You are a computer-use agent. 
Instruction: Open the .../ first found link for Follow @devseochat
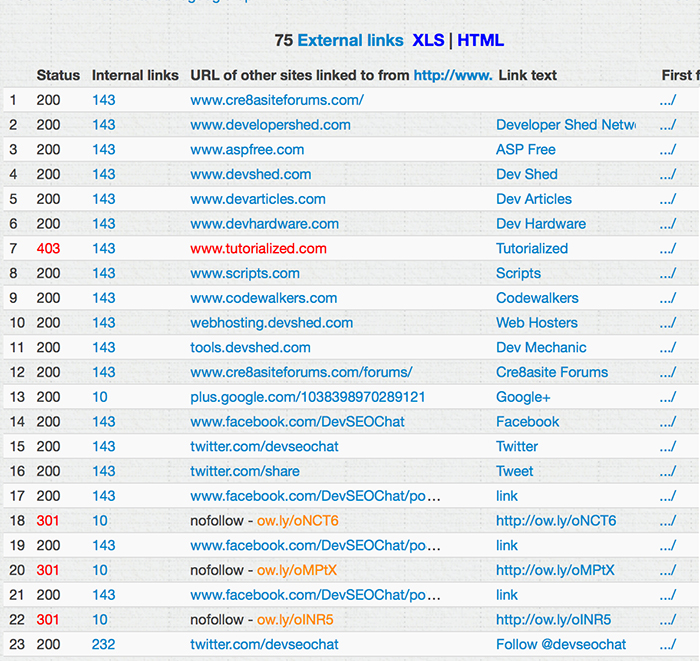[x=668, y=644]
